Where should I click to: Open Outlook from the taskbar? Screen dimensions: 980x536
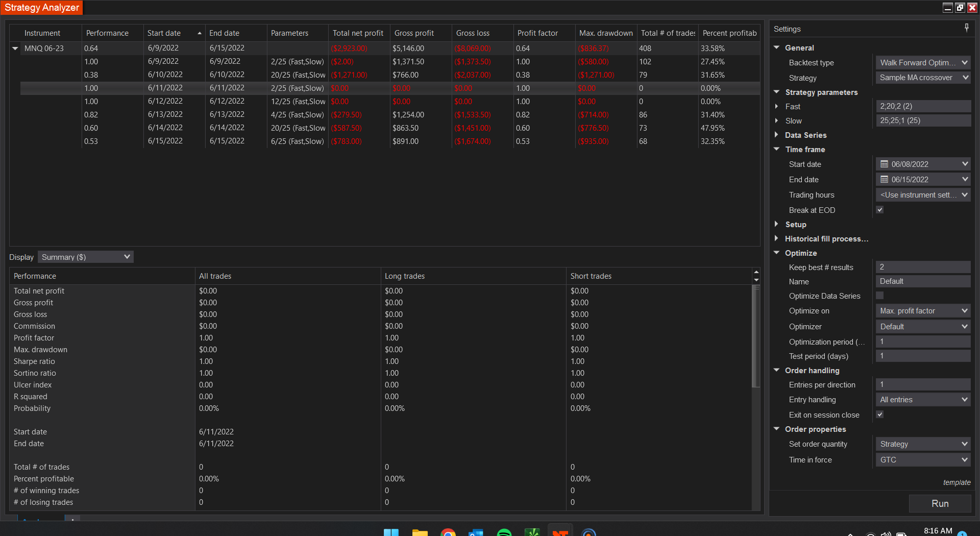pos(476,532)
